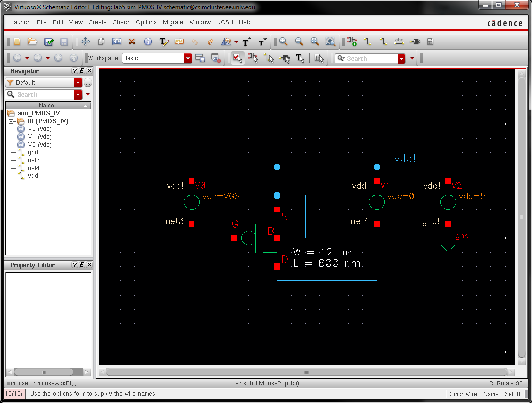Click the Check and Save icon
532x403 pixels.
pos(49,42)
